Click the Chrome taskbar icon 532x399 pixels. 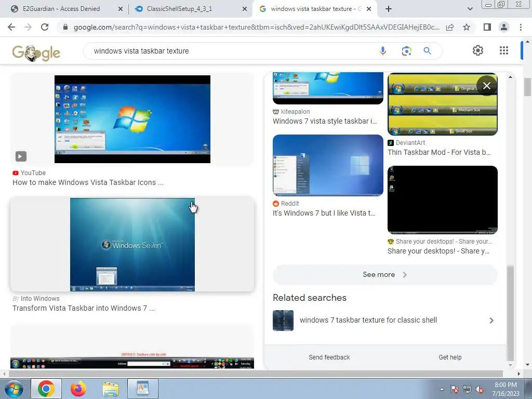[x=46, y=389]
